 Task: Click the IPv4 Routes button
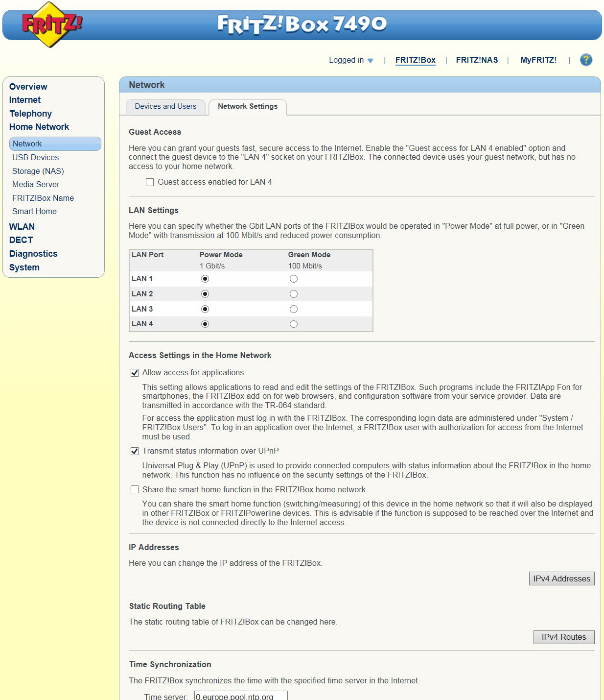[564, 637]
